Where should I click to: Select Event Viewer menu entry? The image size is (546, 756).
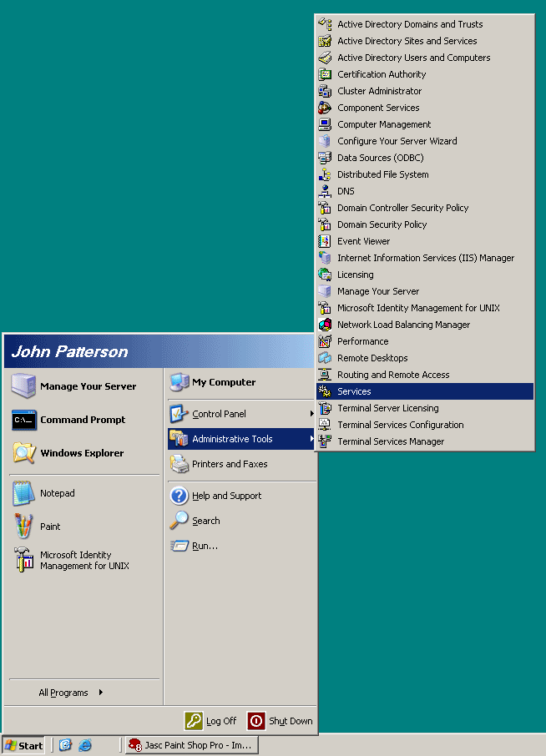point(363,241)
